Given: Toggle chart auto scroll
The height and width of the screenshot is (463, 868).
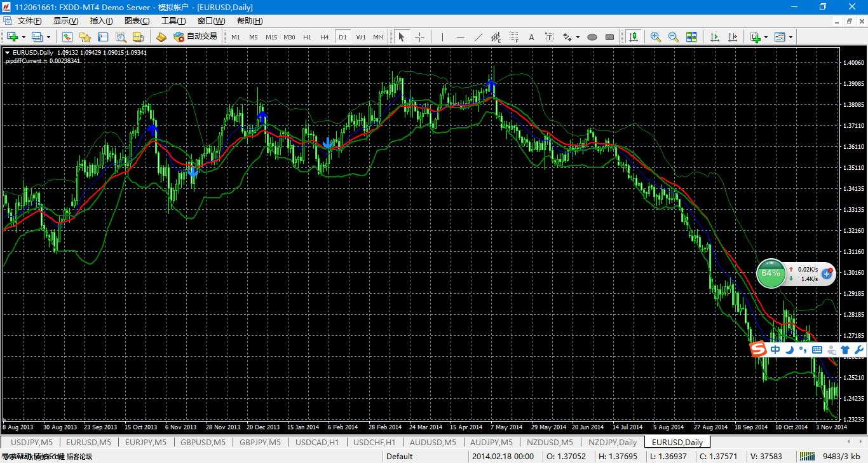Looking at the screenshot, I should pyautogui.click(x=715, y=37).
